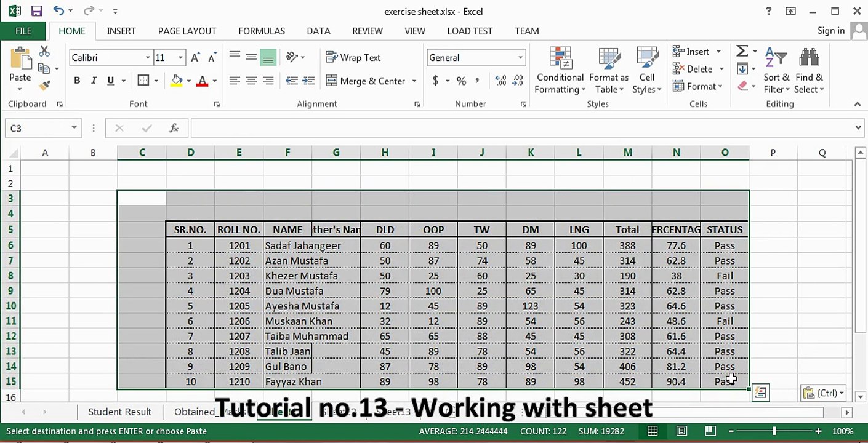The width and height of the screenshot is (868, 443).
Task: Open the Paste Options (Ctrl) smart tag
Action: pyautogui.click(x=823, y=393)
